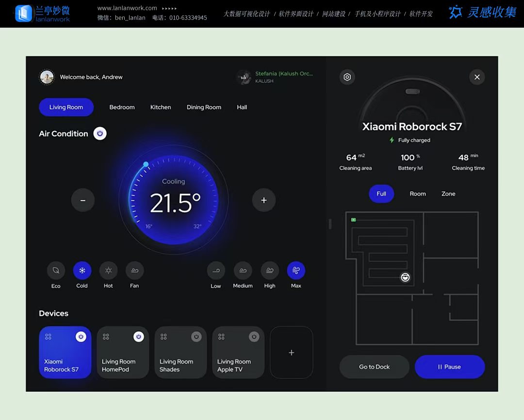This screenshot has width=524, height=420.
Task: Choose the Hot sun mode icon
Action: (x=108, y=271)
